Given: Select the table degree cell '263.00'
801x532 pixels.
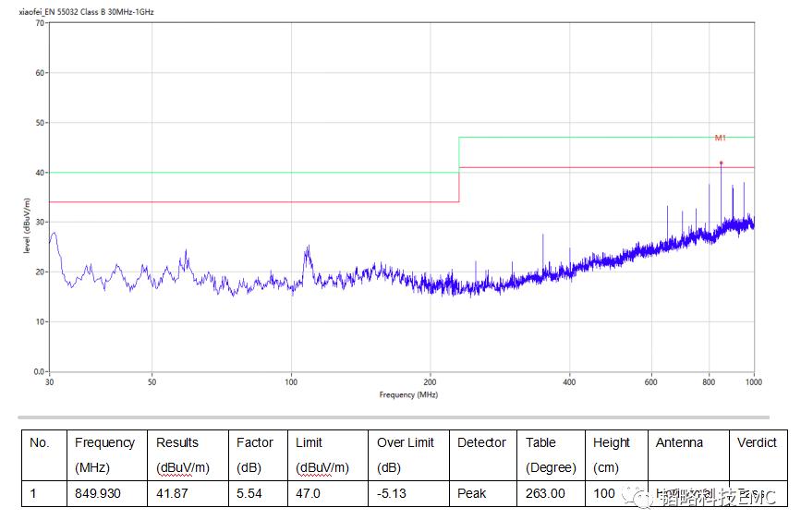Looking at the screenshot, I should click(551, 494).
